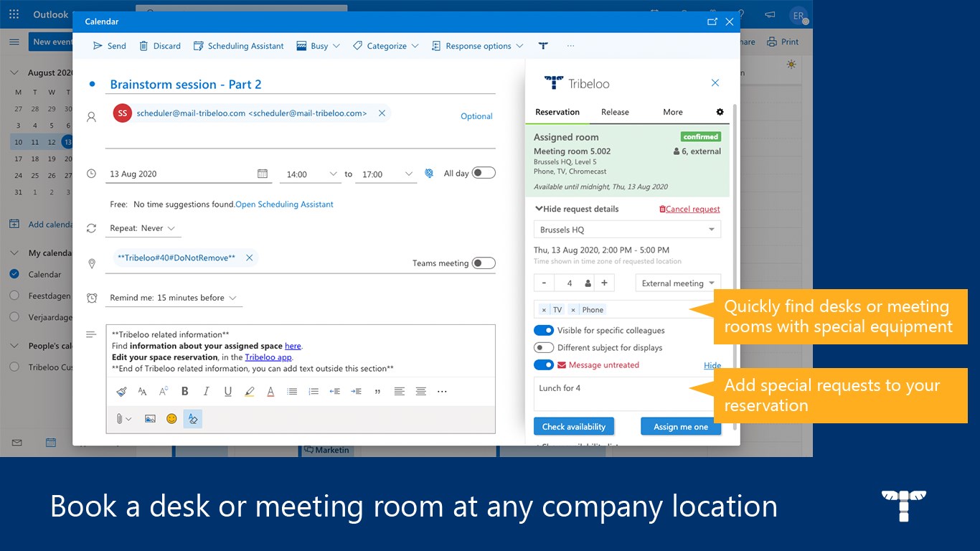
Task: Enable Different subject for displays
Action: pos(544,348)
